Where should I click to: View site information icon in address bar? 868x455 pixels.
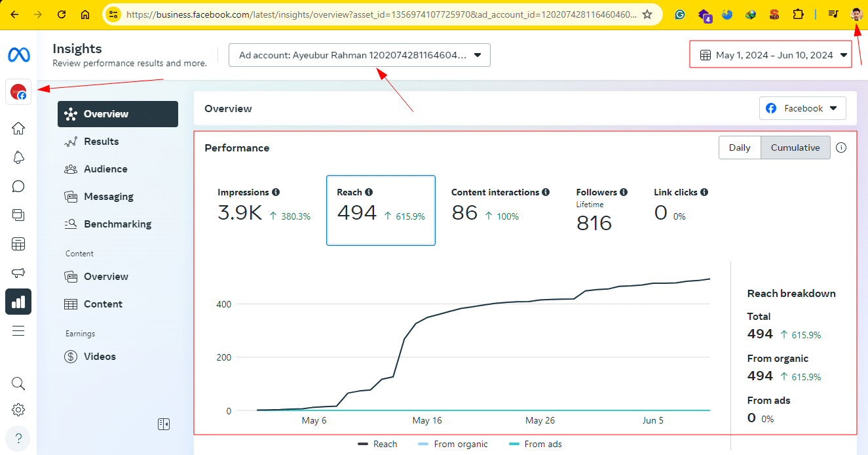coord(113,14)
